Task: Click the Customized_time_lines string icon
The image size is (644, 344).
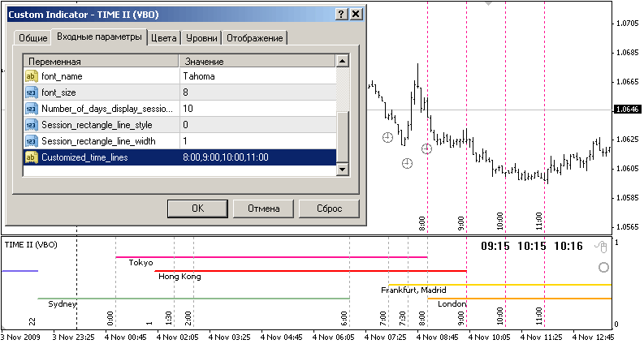Action: pos(32,157)
